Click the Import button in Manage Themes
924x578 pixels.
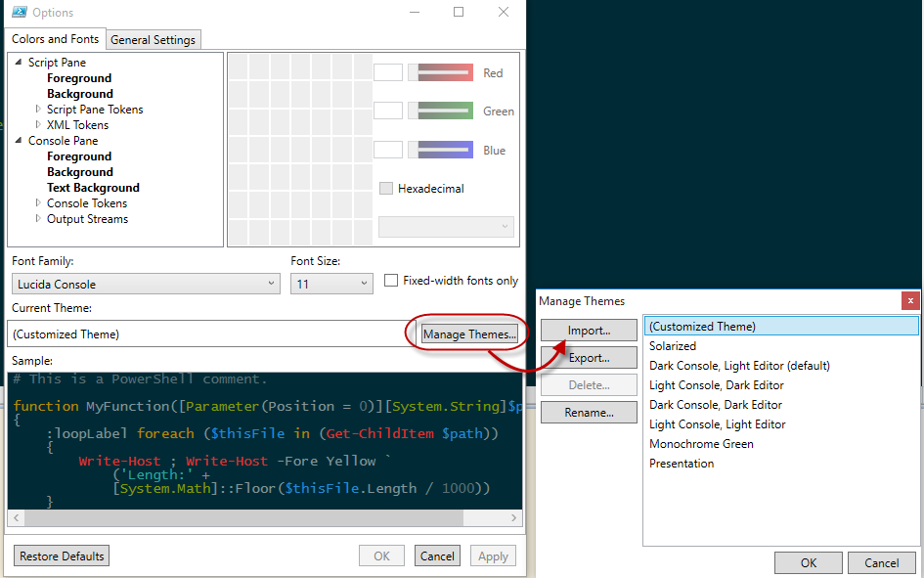click(589, 331)
